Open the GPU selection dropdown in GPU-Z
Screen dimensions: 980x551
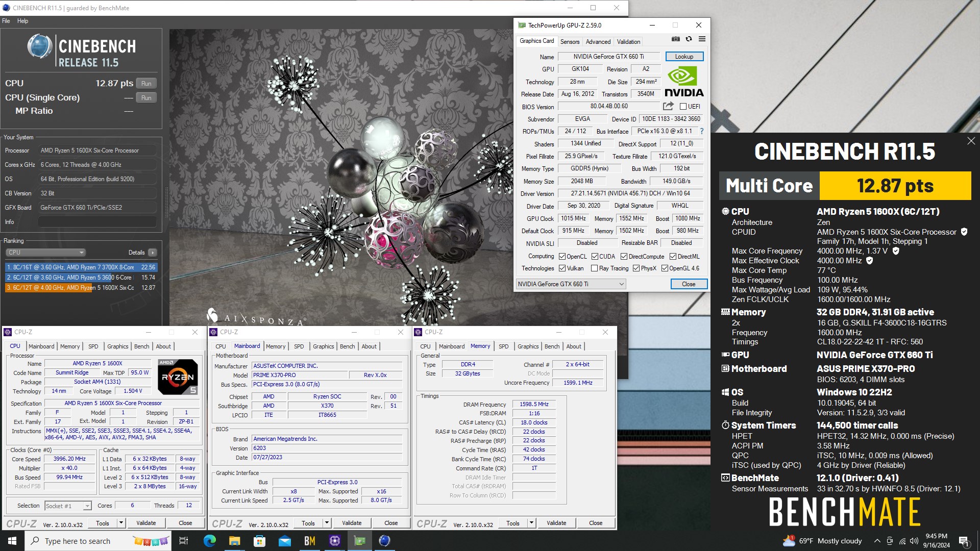(x=571, y=284)
